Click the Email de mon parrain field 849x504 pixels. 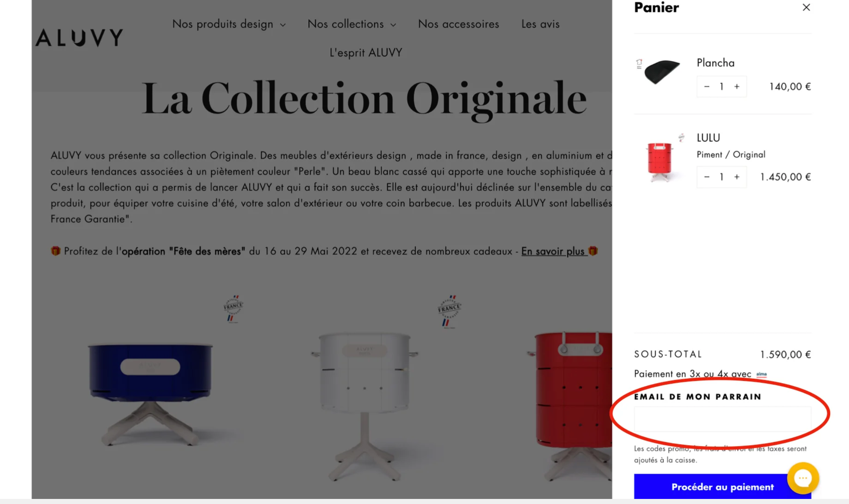coord(722,419)
